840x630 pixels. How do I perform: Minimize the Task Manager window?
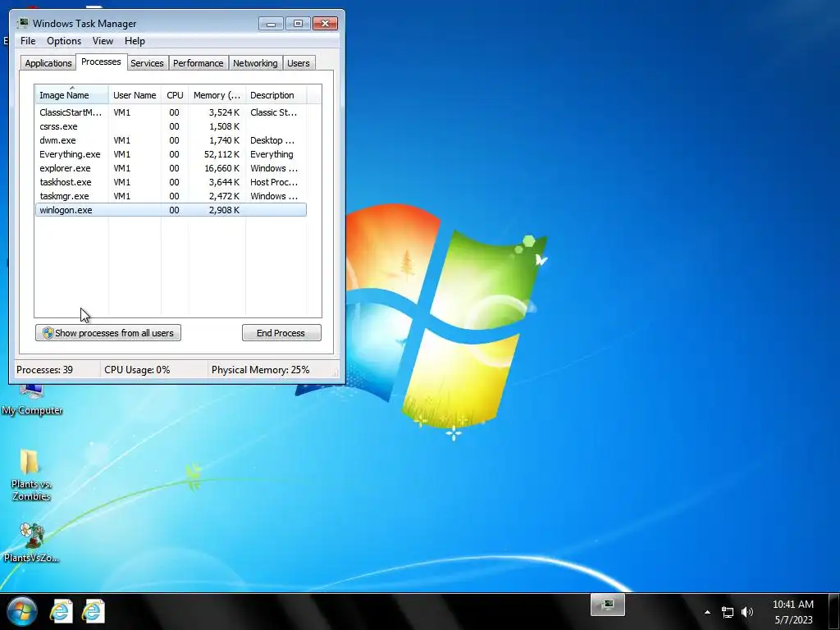tap(271, 24)
